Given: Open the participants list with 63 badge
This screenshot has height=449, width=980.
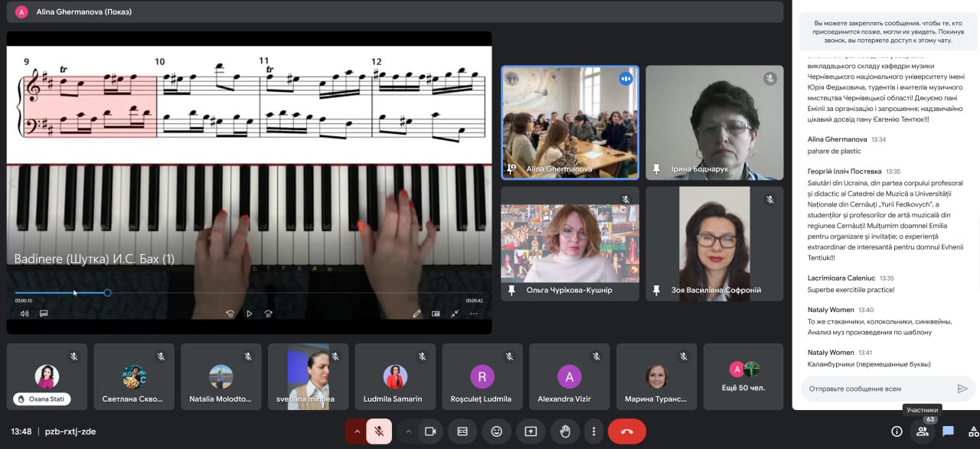Looking at the screenshot, I should 923,431.
